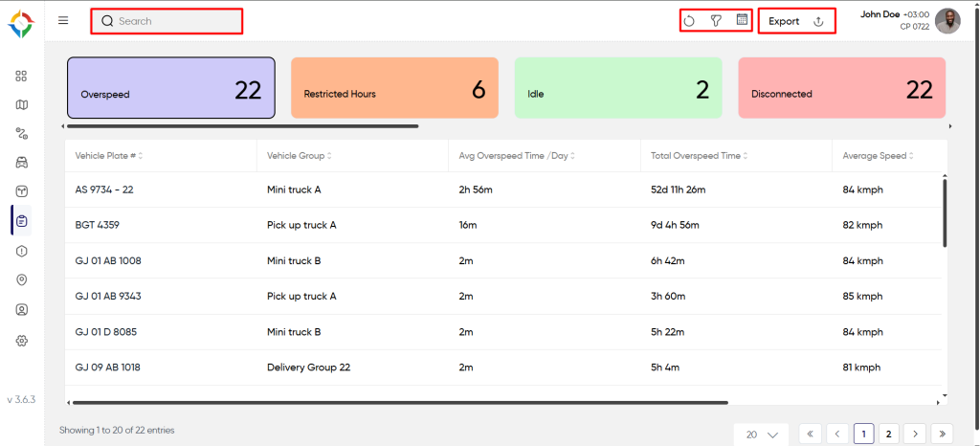Open the location pin icon in sidebar

point(21,279)
